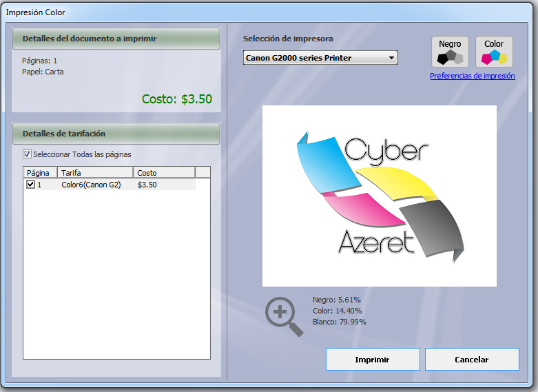Open Preferencias de impresión link
The width and height of the screenshot is (538, 392).
(x=472, y=76)
